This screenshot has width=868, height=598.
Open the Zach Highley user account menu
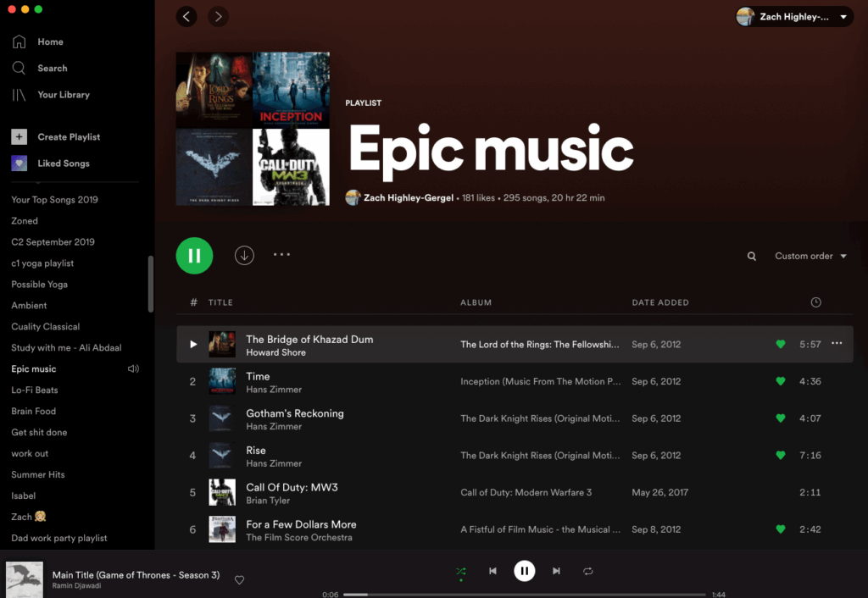coord(794,17)
